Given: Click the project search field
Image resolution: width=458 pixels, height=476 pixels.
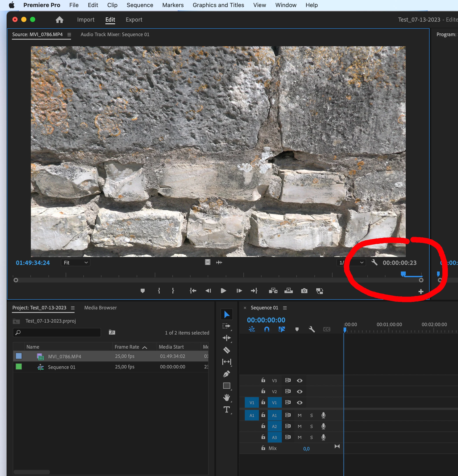Looking at the screenshot, I should (x=57, y=333).
